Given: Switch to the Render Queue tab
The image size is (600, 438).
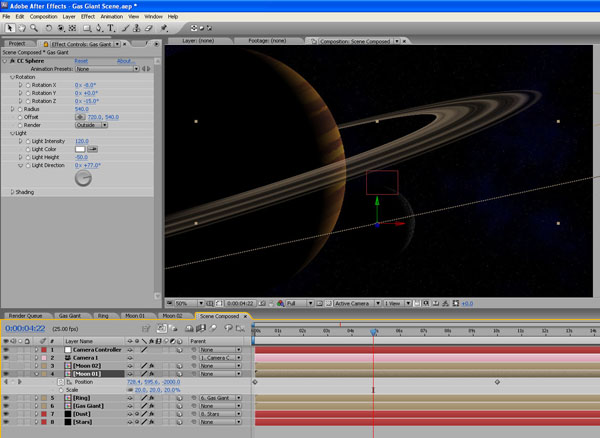Looking at the screenshot, I should 25,315.
